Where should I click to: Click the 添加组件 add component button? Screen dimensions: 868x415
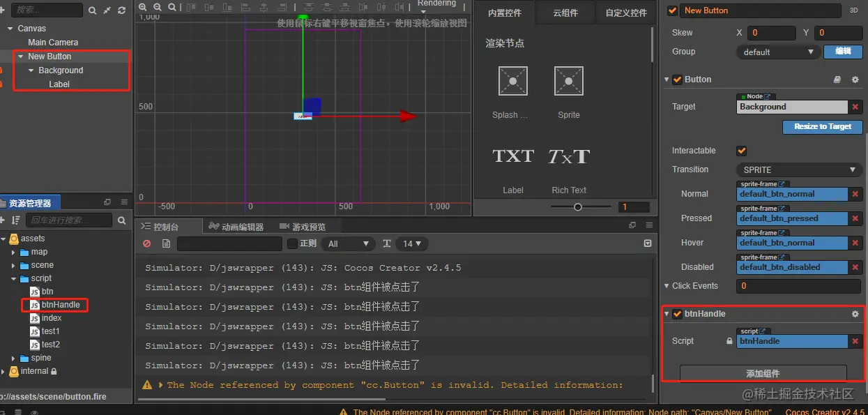coord(763,374)
